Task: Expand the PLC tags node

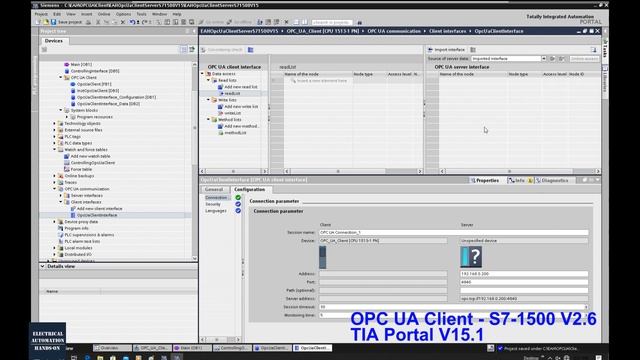Action: click(55, 136)
